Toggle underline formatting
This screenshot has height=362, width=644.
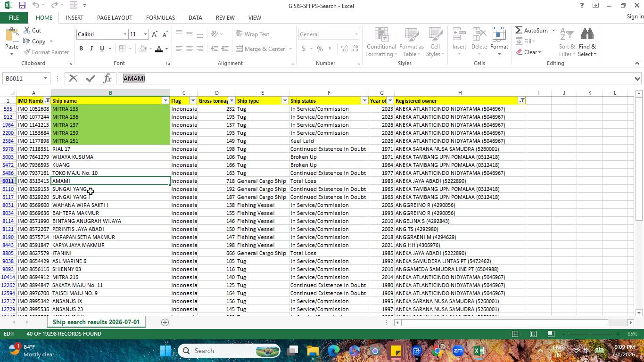pos(101,49)
